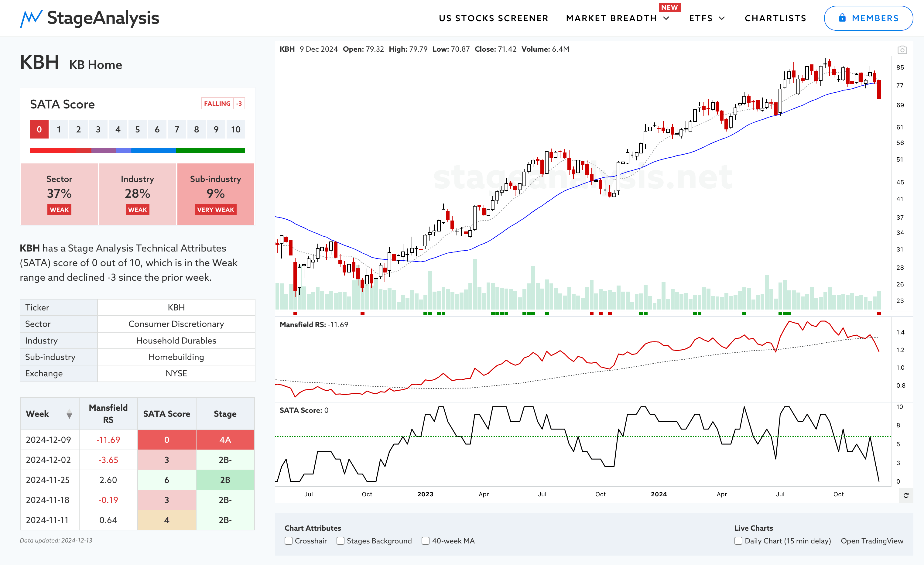Toggle Daily Chart (15 min delay) checkbox
Image resolution: width=924 pixels, height=565 pixels.
(x=738, y=541)
